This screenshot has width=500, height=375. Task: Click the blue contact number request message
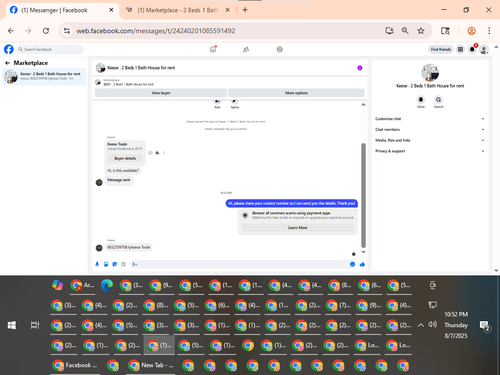(292, 203)
